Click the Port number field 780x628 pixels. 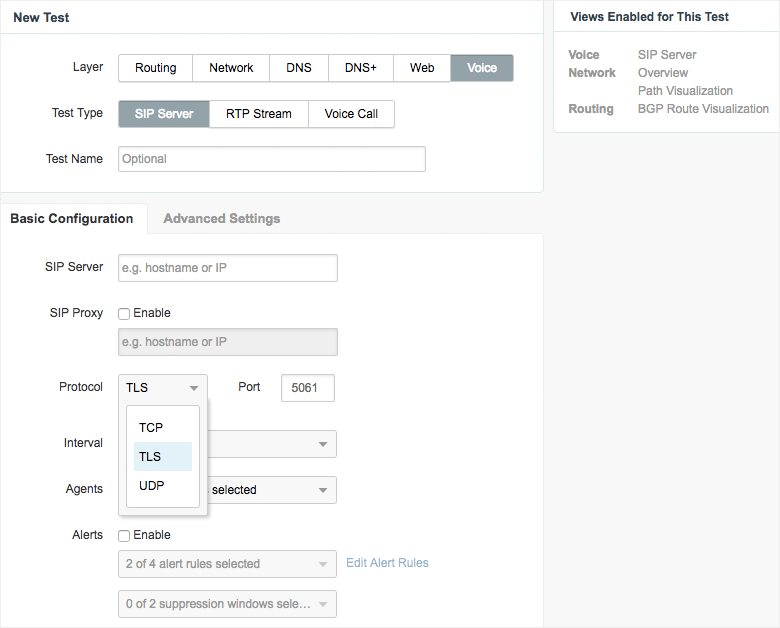[307, 388]
